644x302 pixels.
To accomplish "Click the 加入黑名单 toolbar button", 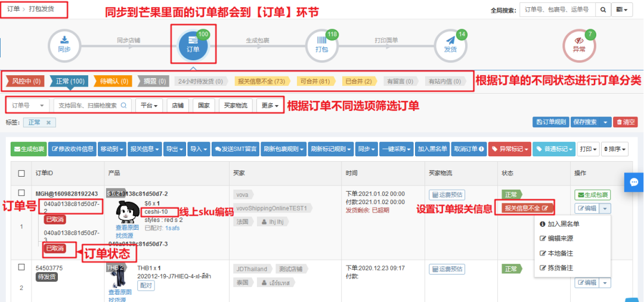I will 432,149.
